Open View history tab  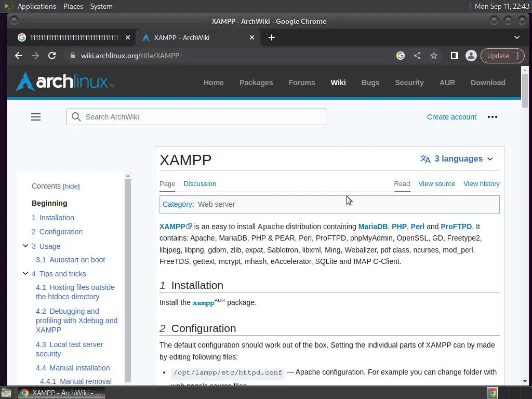[x=482, y=184]
